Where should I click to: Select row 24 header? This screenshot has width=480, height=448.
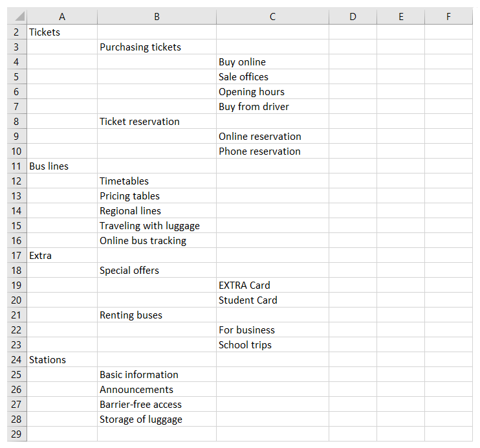[17, 359]
